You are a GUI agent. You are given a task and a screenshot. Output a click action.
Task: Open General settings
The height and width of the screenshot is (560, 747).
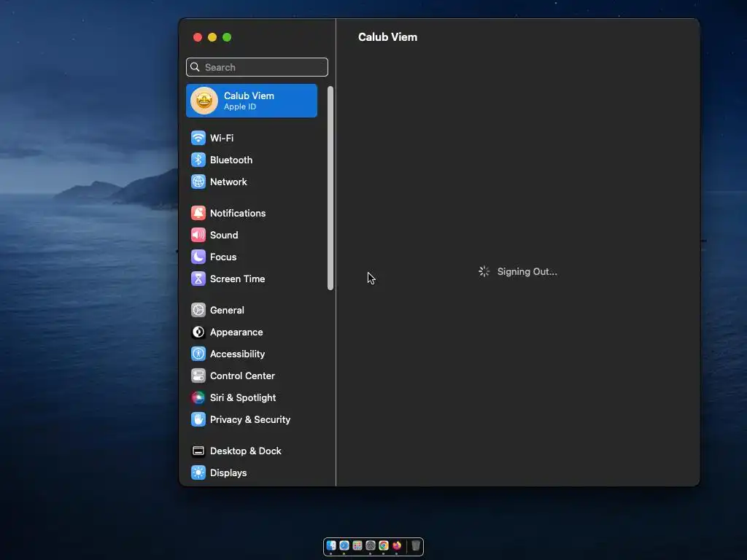[x=252, y=311]
